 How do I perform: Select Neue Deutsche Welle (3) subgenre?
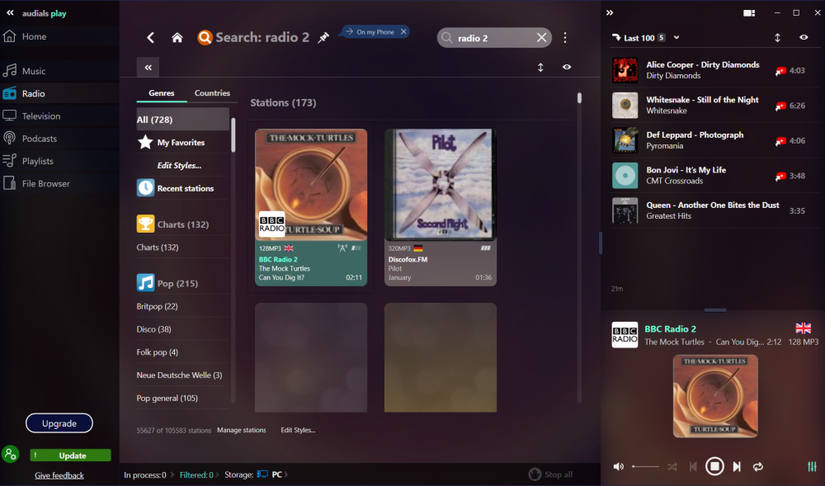click(179, 375)
